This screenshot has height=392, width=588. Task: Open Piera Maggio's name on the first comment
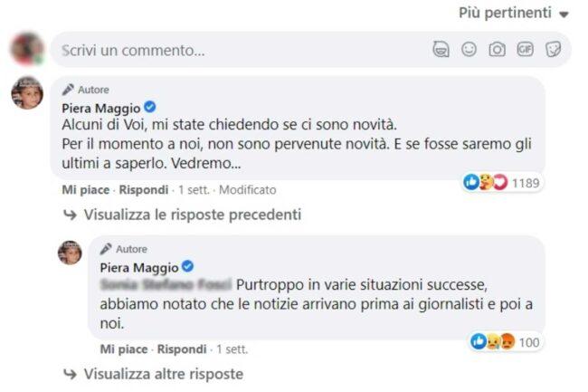pyautogui.click(x=100, y=107)
